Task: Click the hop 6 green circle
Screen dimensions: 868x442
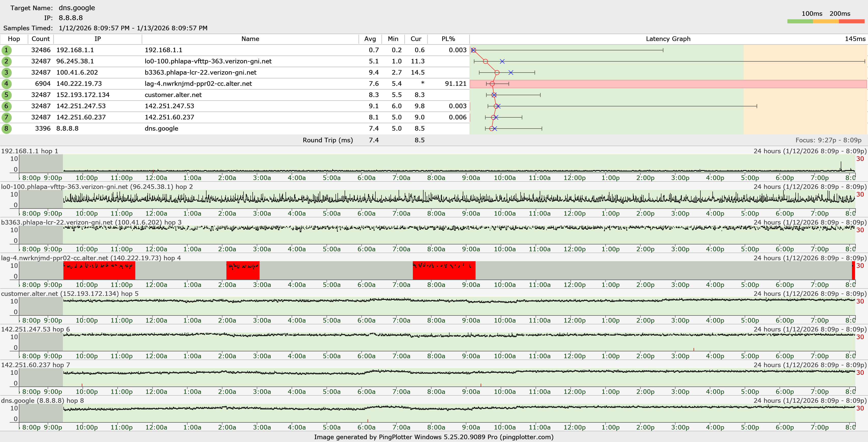Action: (6, 106)
